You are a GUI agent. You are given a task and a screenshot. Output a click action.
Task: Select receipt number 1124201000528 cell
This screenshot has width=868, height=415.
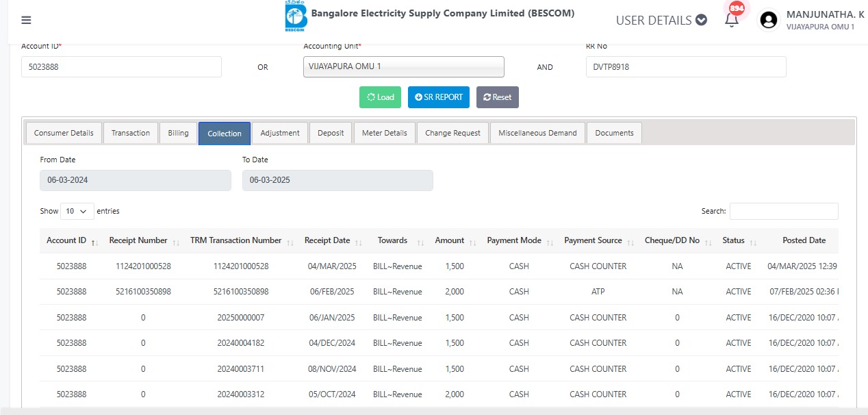[x=143, y=266]
